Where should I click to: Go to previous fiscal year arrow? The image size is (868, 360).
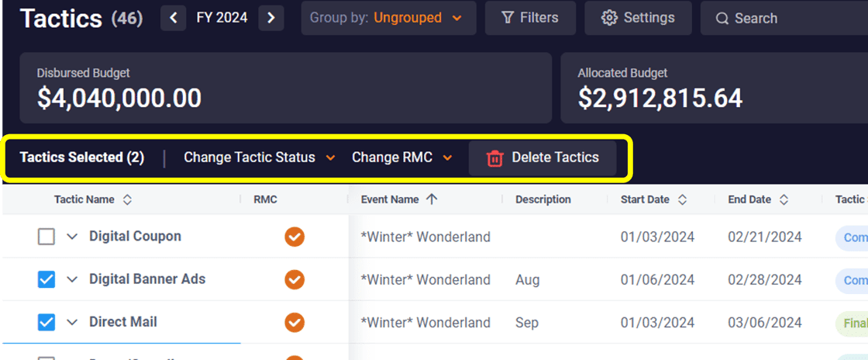coord(174,19)
